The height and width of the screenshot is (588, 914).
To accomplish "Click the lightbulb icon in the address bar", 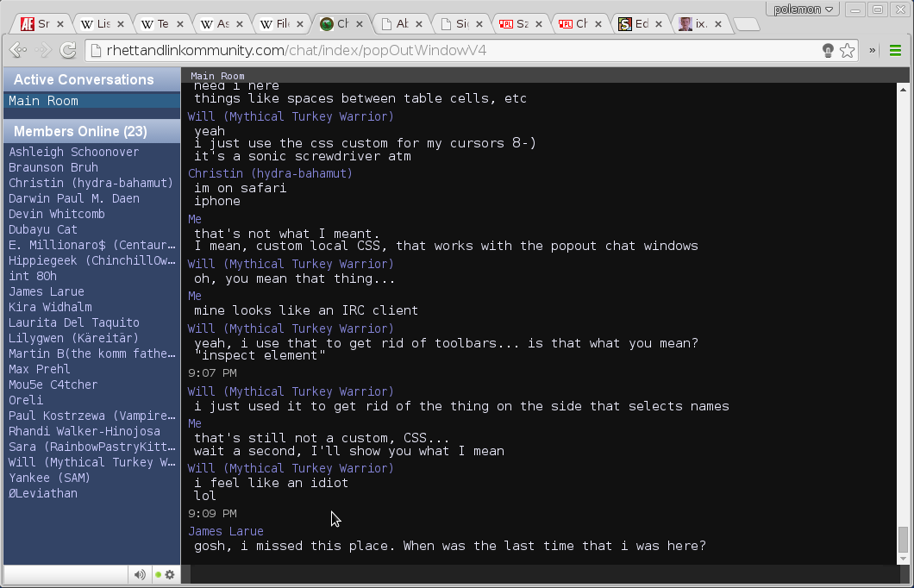I will pyautogui.click(x=828, y=51).
